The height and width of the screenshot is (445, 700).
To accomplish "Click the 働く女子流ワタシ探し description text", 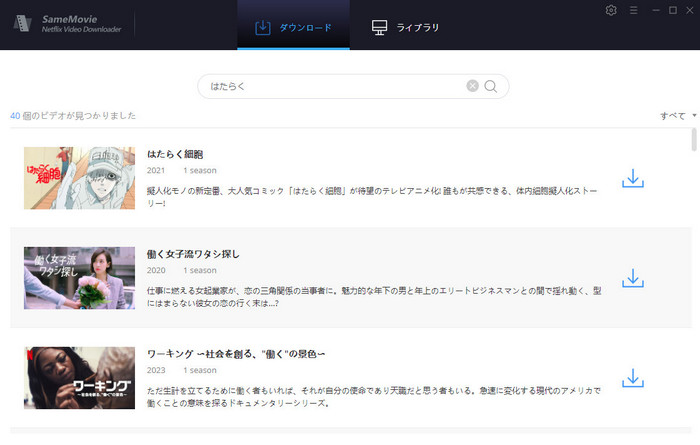I will (x=374, y=297).
